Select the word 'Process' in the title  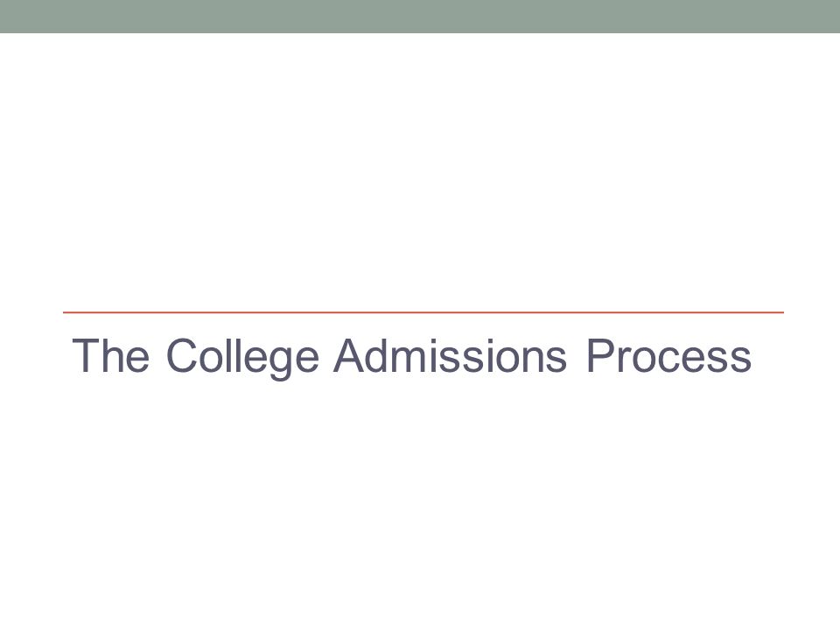point(669,355)
